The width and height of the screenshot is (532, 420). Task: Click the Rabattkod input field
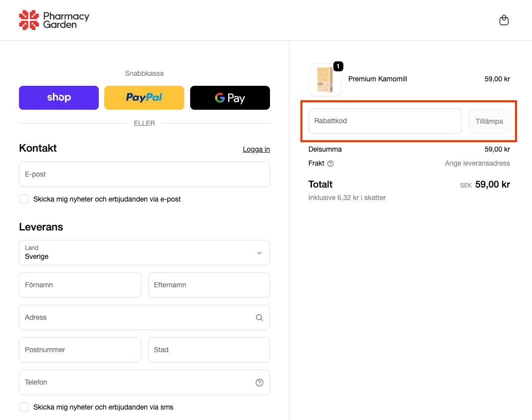click(x=385, y=121)
